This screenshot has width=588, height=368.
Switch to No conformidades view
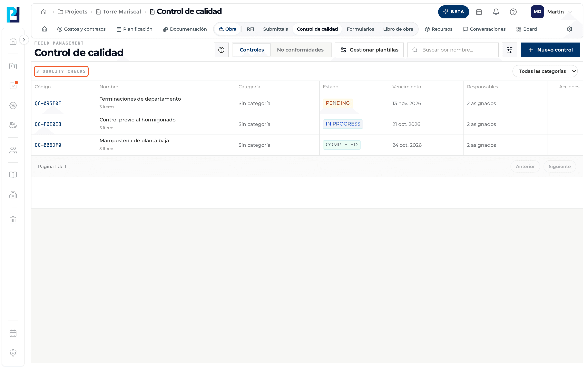pyautogui.click(x=300, y=50)
